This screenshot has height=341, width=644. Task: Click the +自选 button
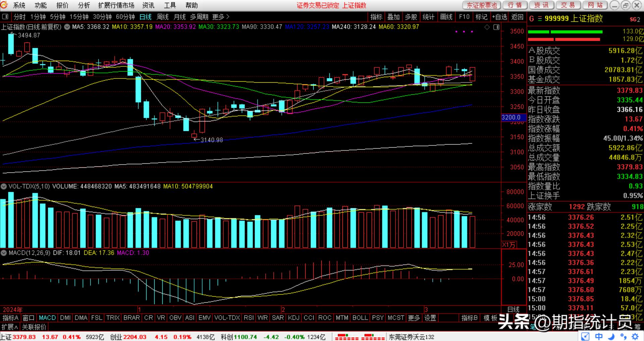point(499,17)
